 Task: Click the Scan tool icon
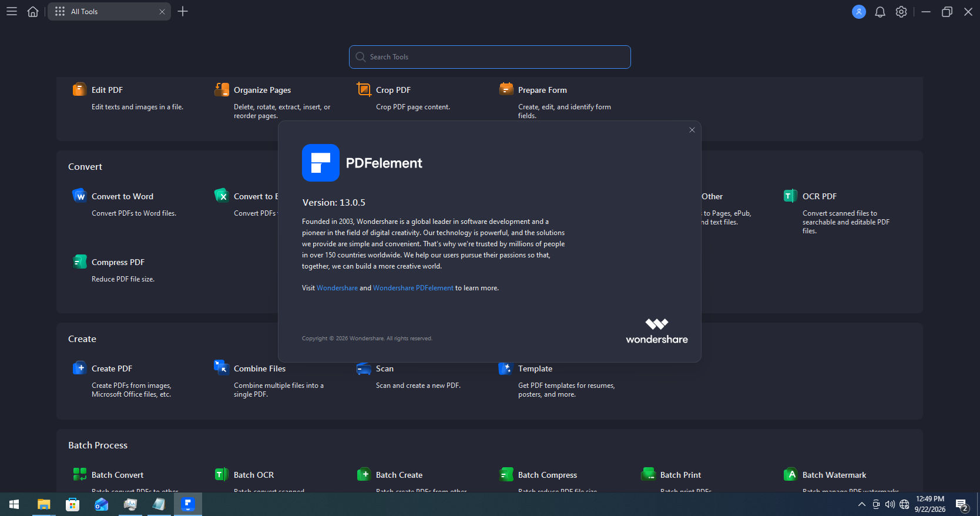click(364, 368)
